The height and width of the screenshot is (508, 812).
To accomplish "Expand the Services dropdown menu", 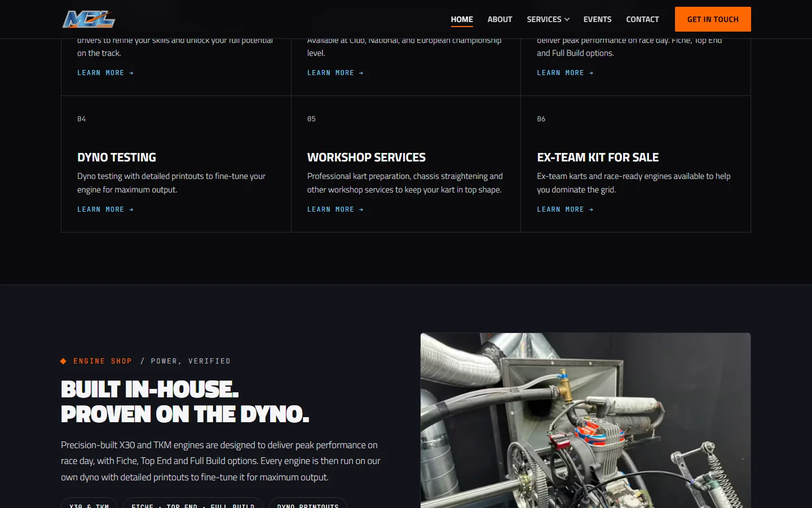I will click(x=548, y=19).
